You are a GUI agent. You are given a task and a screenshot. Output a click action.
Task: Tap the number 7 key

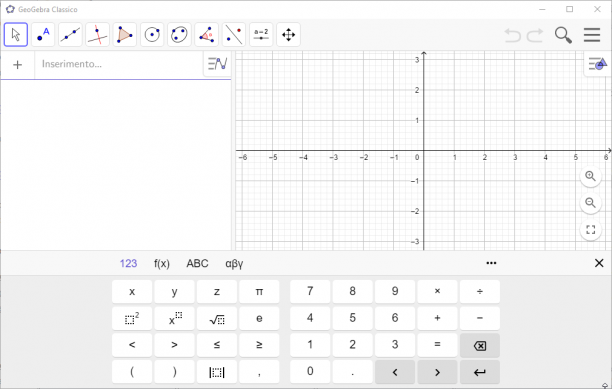tap(310, 291)
